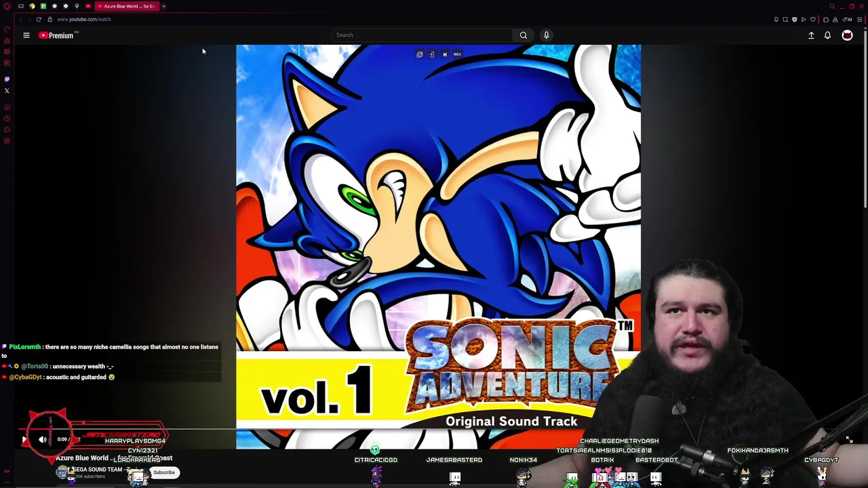The image size is (868, 488).
Task: Open the YouTube hamburger guide menu
Action: tap(26, 35)
